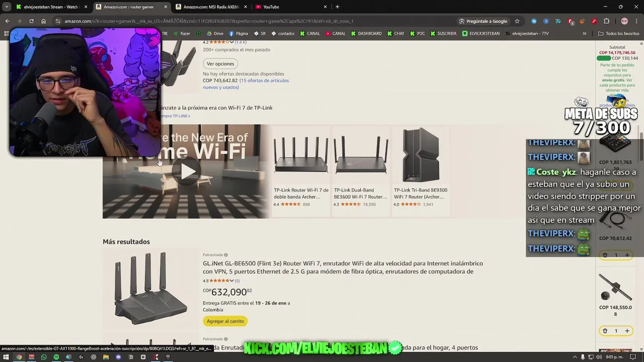This screenshot has width=644, height=362.
Task: Increase quantity of COP 70,612.42 cart item
Action: tap(627, 255)
